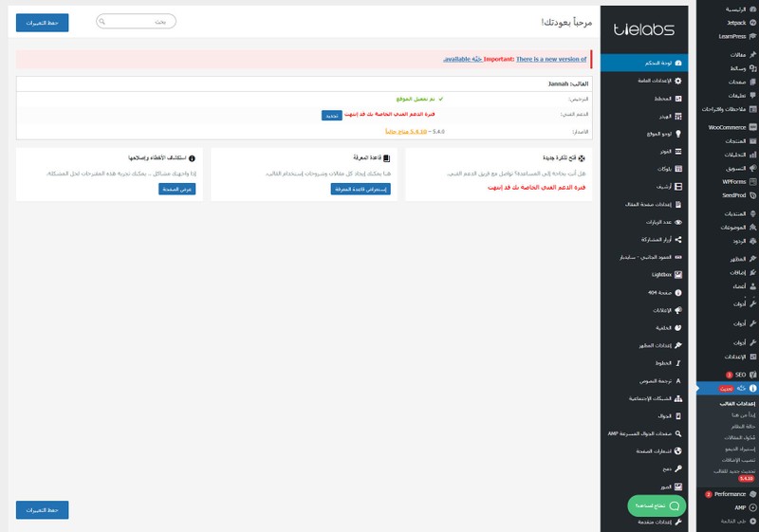Open إستيراد الديمو submenu item

pos(740,449)
